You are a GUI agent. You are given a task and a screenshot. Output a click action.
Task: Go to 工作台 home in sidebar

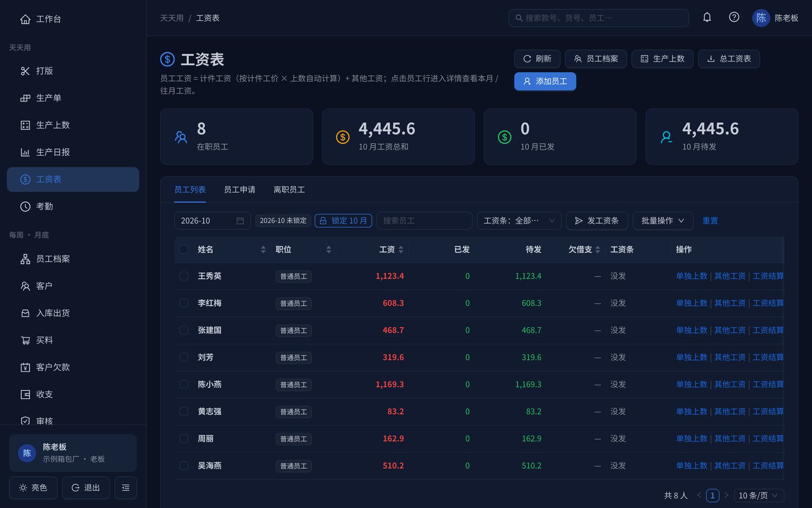pyautogui.click(x=73, y=19)
